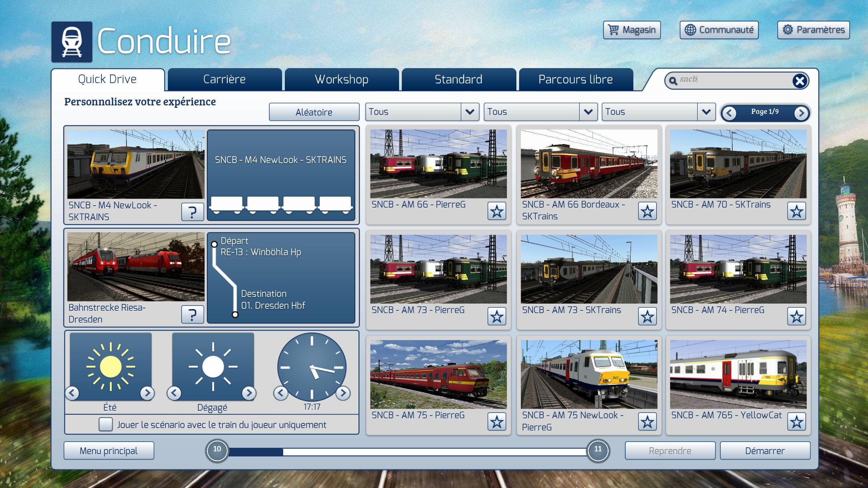Pick the AM 74 - PierreG thumbnail
This screenshot has width=868, height=488.
738,269
